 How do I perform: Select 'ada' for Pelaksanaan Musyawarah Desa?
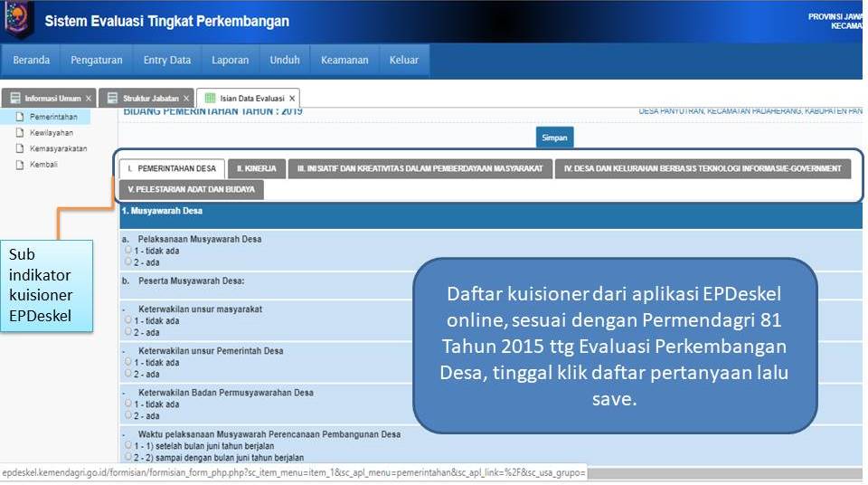(127, 262)
